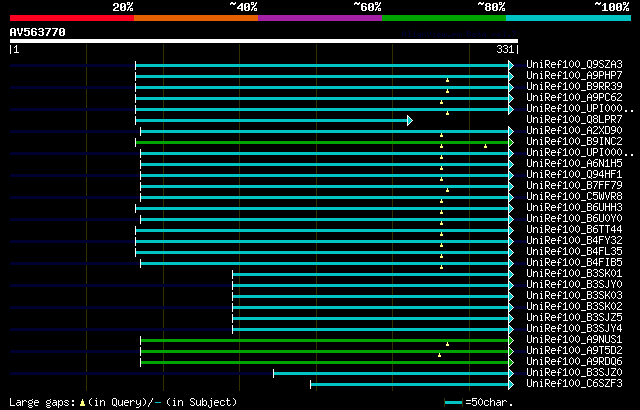Click the green alignment bar for B9INC2
This screenshot has height=410, width=640.
pyautogui.click(x=322, y=142)
